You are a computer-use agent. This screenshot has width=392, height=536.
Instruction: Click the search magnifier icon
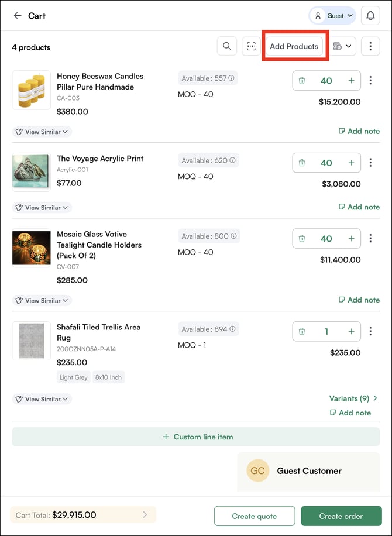[x=226, y=46]
